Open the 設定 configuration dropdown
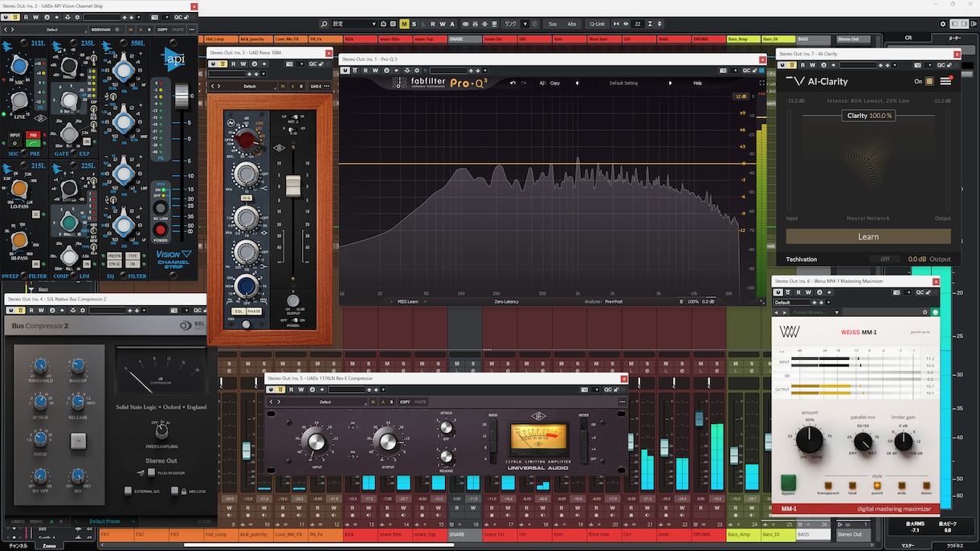Screen dimensions: 980x551 (354, 24)
